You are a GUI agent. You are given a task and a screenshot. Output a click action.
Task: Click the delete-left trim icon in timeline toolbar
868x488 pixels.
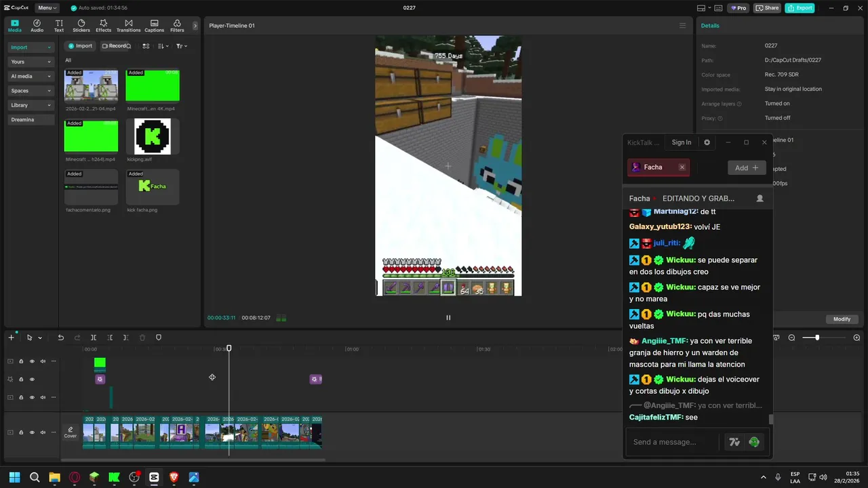110,338
